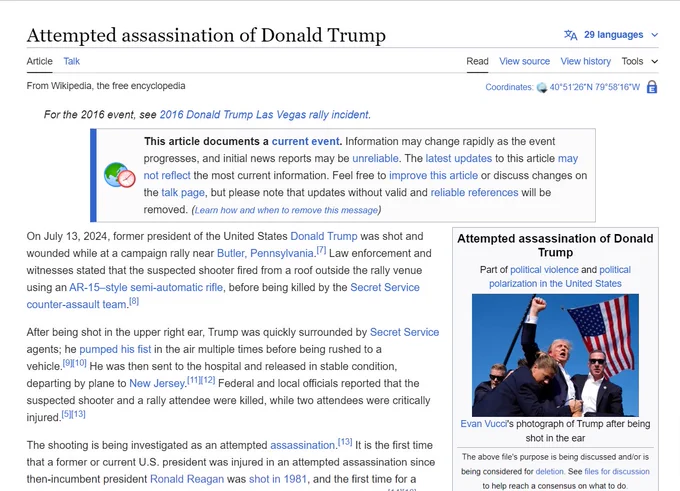Open the Talk tab
680x491 pixels.
(72, 61)
